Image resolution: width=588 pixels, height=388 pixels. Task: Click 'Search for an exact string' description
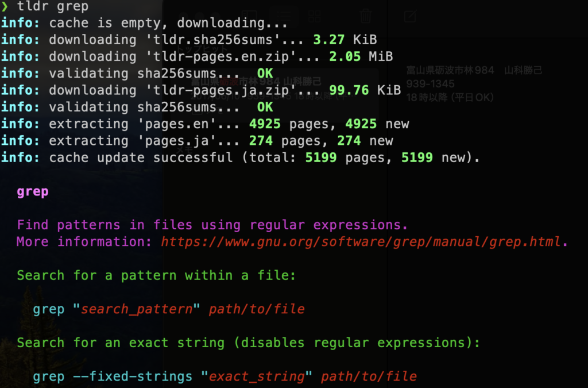[x=121, y=343]
